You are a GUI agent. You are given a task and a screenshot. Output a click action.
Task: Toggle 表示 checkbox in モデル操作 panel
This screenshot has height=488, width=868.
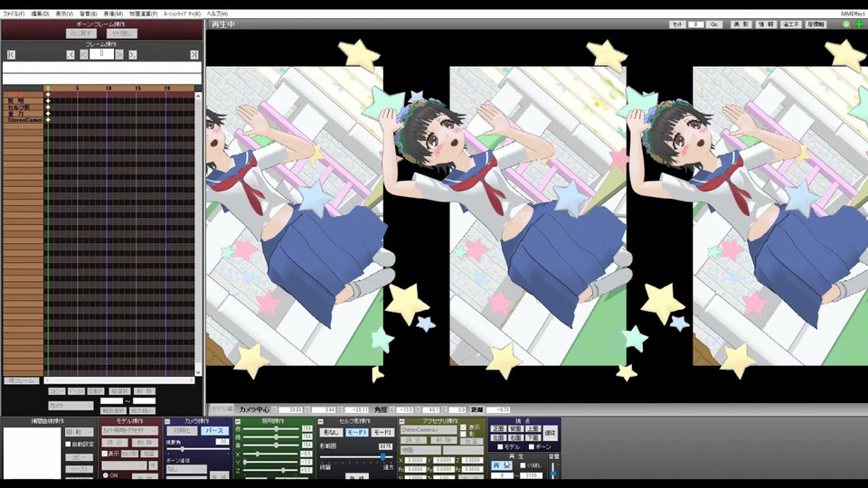pos(105,454)
